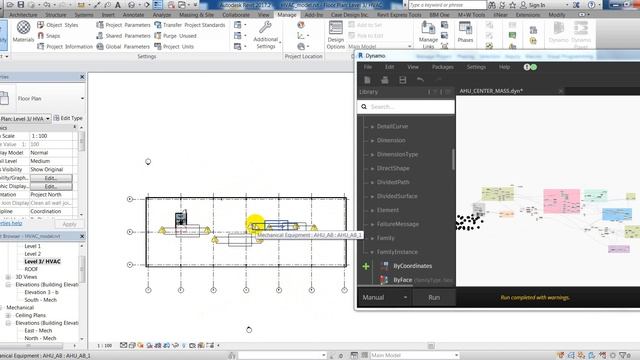Expand Dimension category in library
This screenshot has height=360, width=640.
coord(372,140)
